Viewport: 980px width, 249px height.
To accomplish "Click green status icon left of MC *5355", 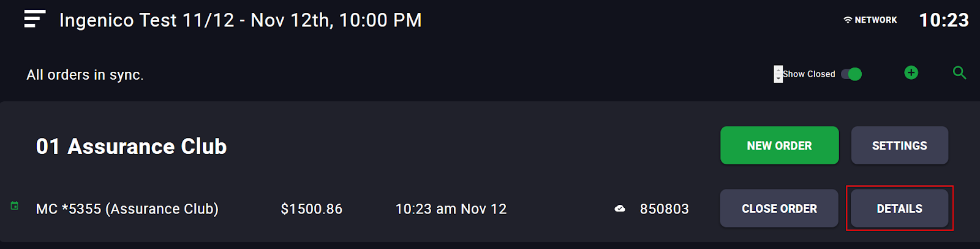I will click(x=15, y=205).
